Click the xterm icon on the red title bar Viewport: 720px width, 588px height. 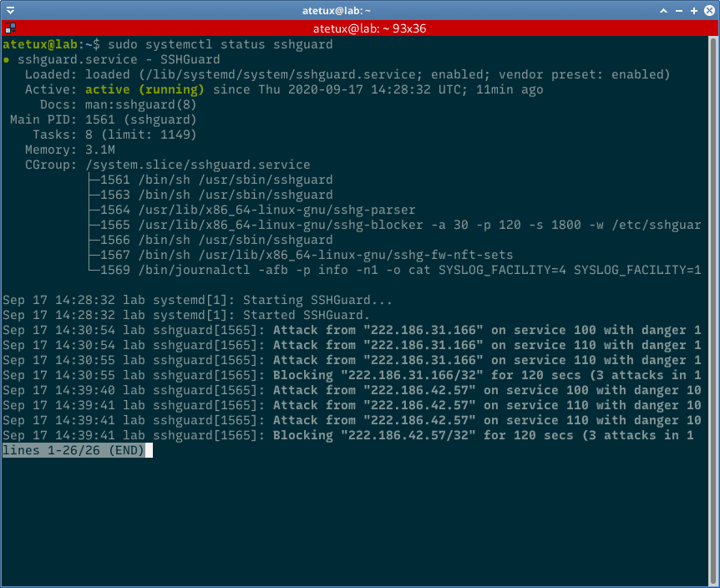point(11,28)
